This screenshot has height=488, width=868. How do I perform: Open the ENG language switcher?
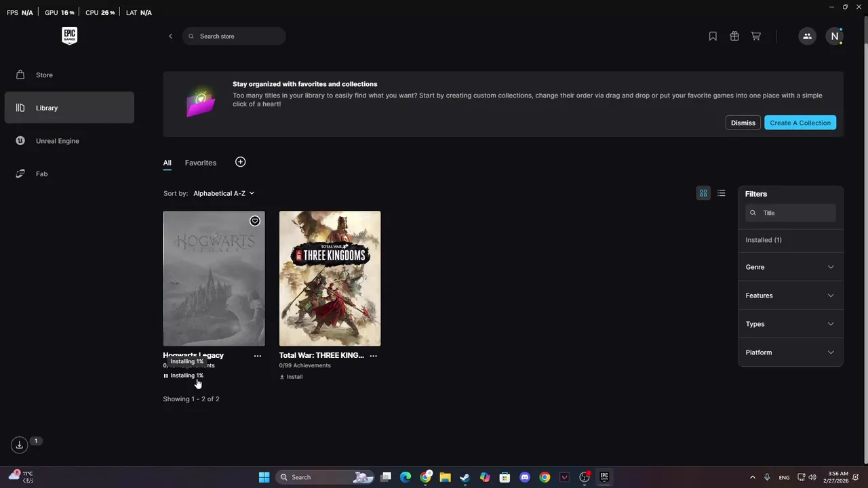[784, 477]
